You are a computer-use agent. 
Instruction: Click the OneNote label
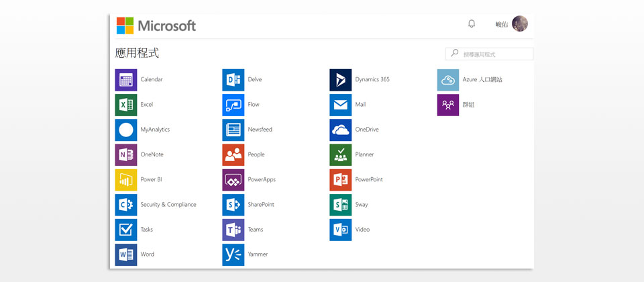152,154
